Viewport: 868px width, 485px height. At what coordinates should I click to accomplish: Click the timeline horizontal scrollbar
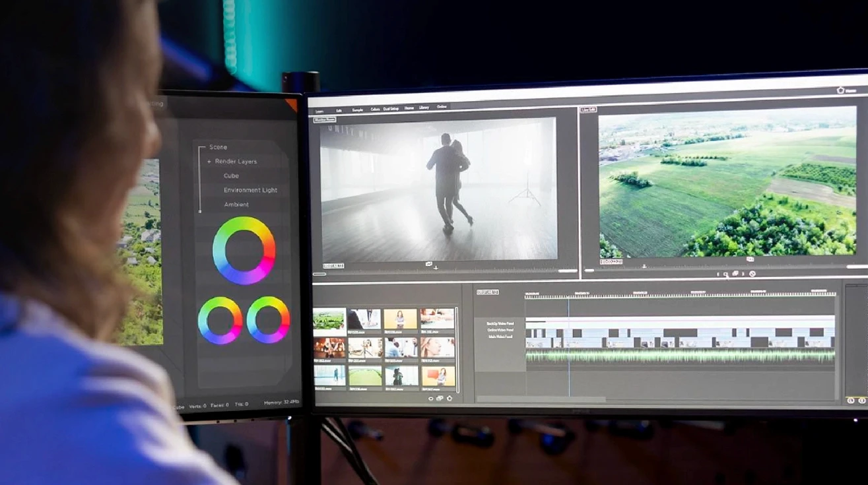[541, 399]
